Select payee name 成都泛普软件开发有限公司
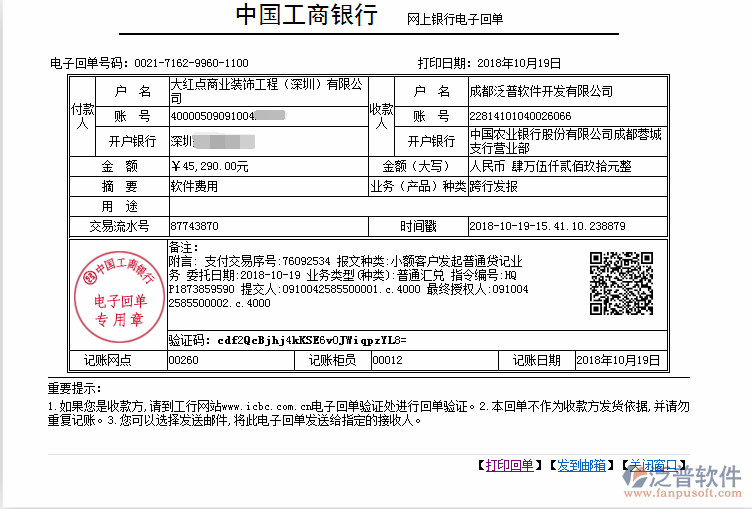The height and width of the screenshot is (509, 752). coord(541,91)
